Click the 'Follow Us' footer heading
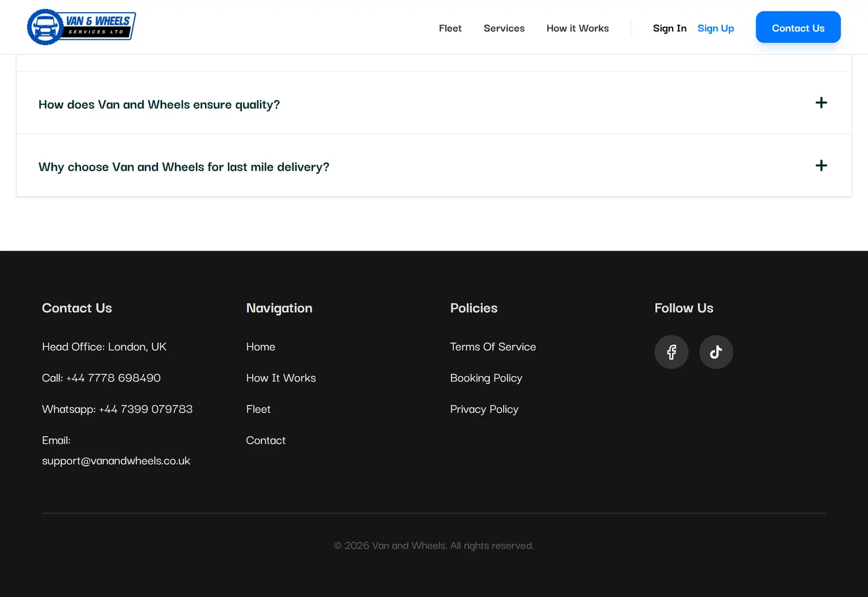The height and width of the screenshot is (597, 868). (684, 308)
